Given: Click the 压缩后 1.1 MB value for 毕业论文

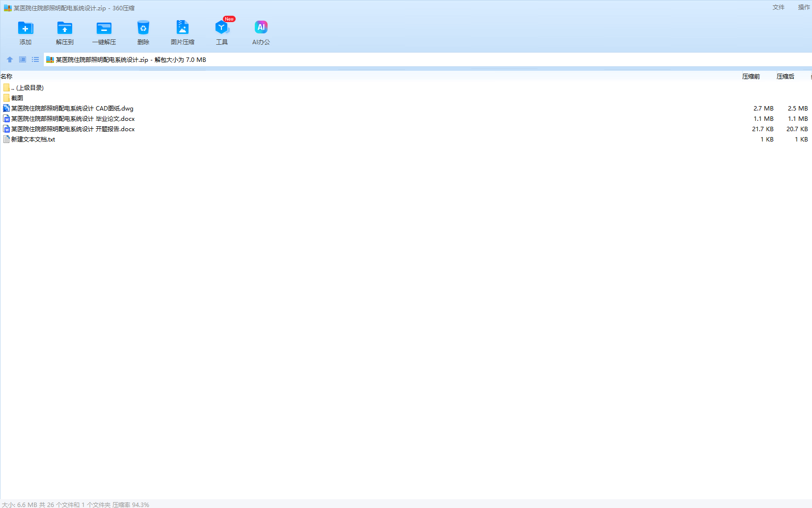Looking at the screenshot, I should (798, 118).
